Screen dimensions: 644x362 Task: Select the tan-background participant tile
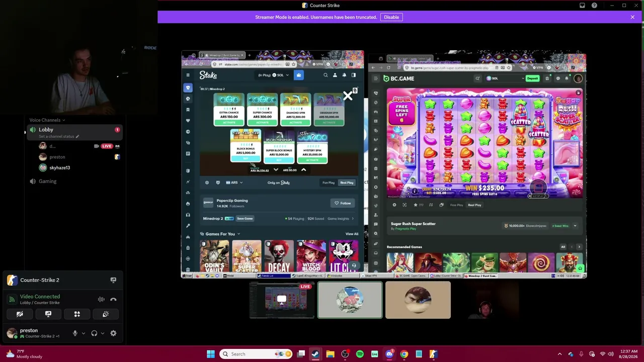(418, 300)
